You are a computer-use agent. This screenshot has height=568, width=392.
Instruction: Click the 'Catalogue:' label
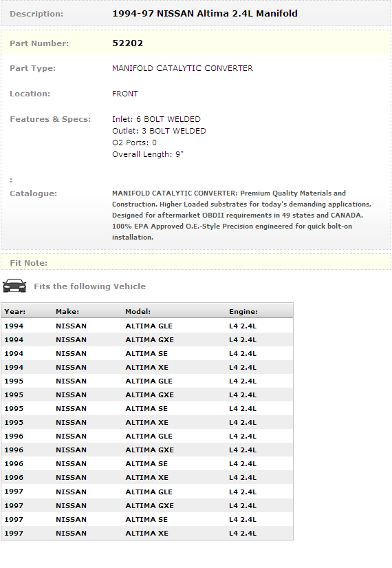coord(33,193)
